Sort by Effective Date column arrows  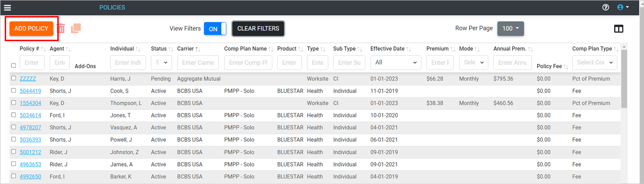pyautogui.click(x=409, y=49)
